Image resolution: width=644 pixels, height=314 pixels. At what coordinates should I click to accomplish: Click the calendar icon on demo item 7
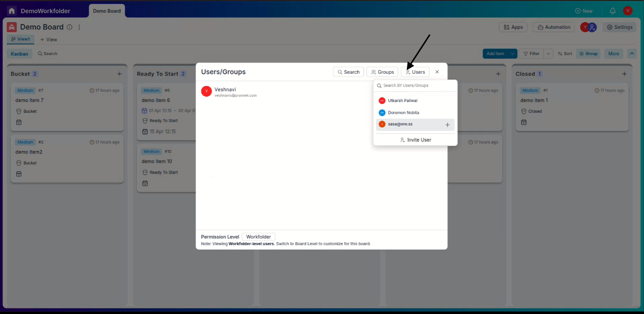19,122
